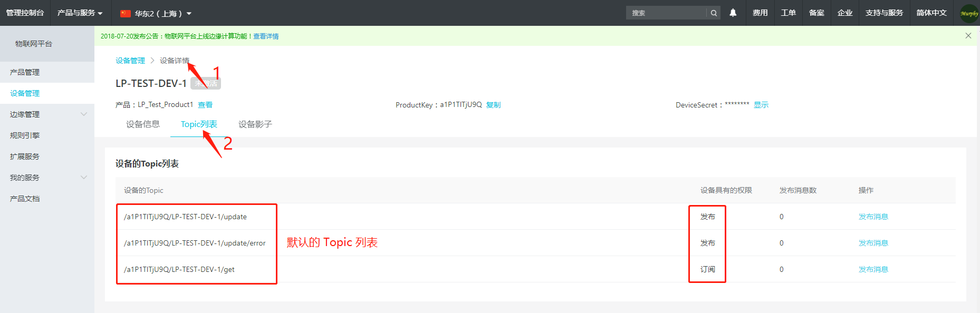Click the search magnifier icon
The width and height of the screenshot is (980, 313).
pos(714,13)
